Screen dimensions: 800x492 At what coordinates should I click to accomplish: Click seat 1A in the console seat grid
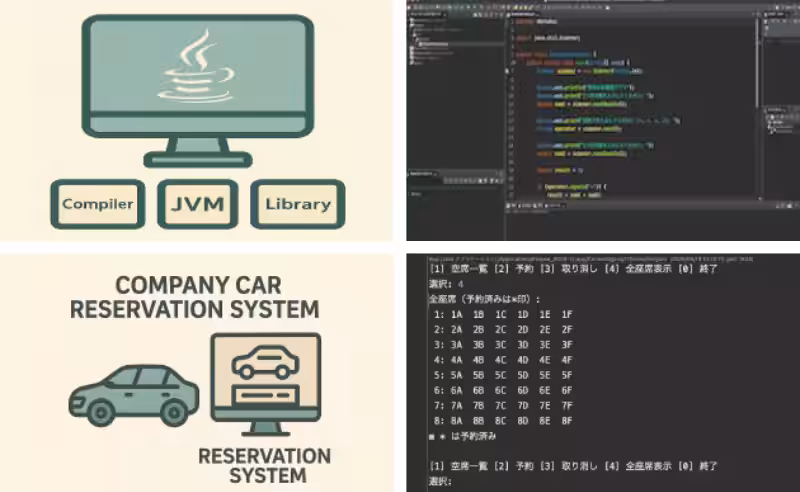point(456,314)
